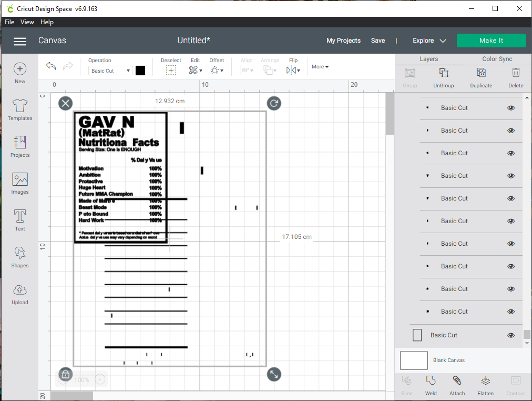Image resolution: width=532 pixels, height=401 pixels.
Task: Hide the top Basic Cut layer
Action: pyautogui.click(x=510, y=108)
